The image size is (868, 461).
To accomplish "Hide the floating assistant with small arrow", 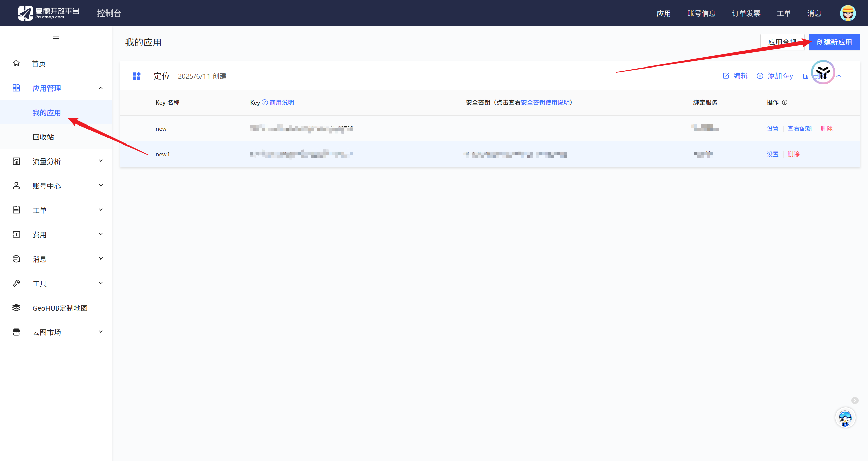I will click(x=855, y=400).
